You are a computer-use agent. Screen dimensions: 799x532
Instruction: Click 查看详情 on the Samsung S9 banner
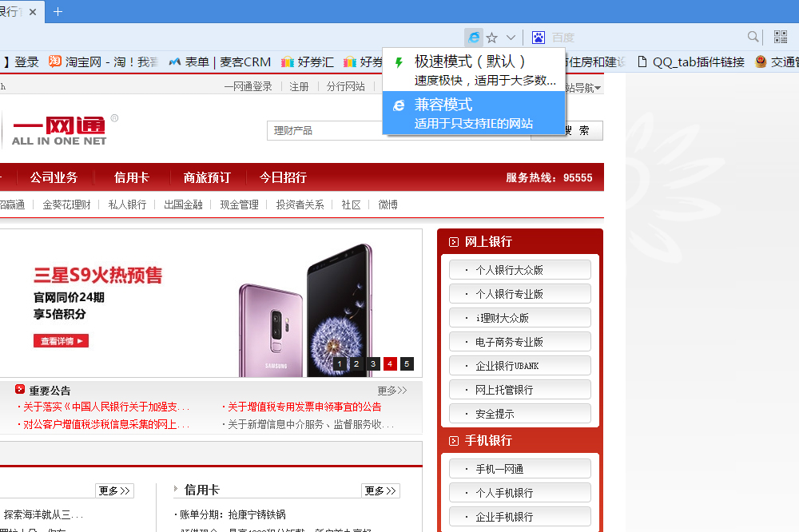coord(60,339)
